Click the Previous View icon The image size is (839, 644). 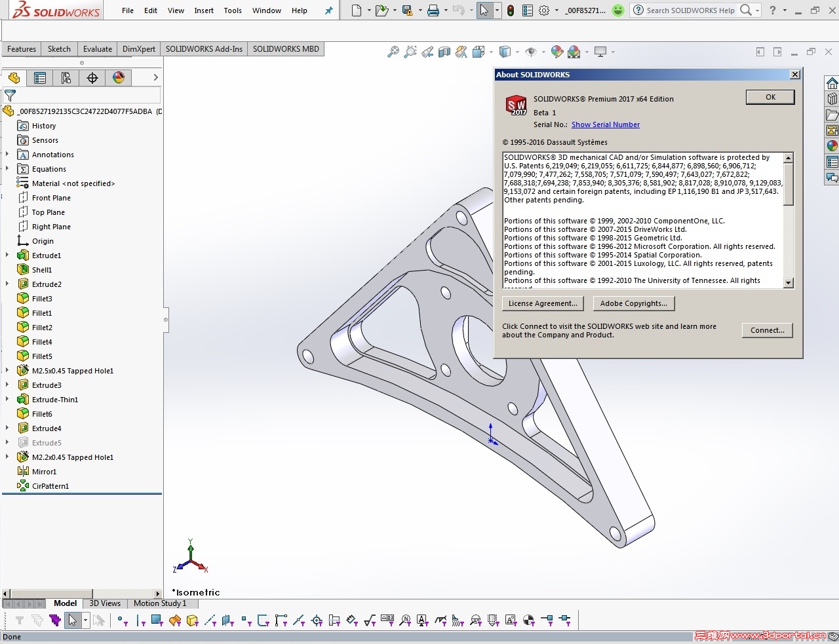pos(427,52)
